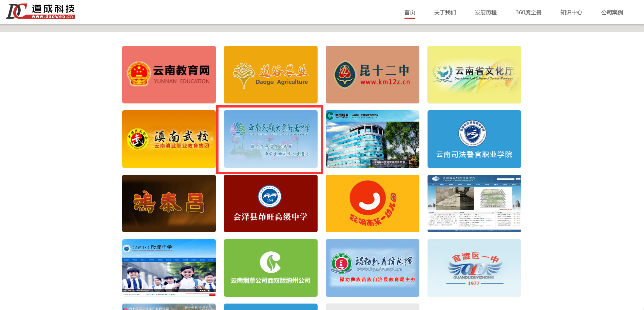Click the www.km12z.cn text

click(x=385, y=82)
